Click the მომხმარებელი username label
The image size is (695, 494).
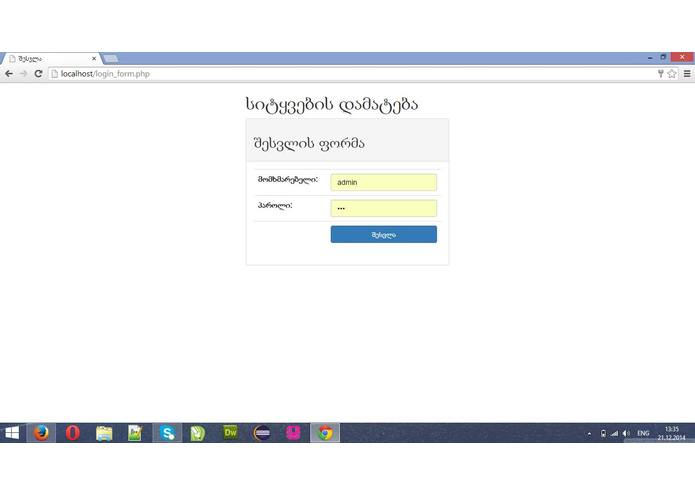click(x=288, y=180)
